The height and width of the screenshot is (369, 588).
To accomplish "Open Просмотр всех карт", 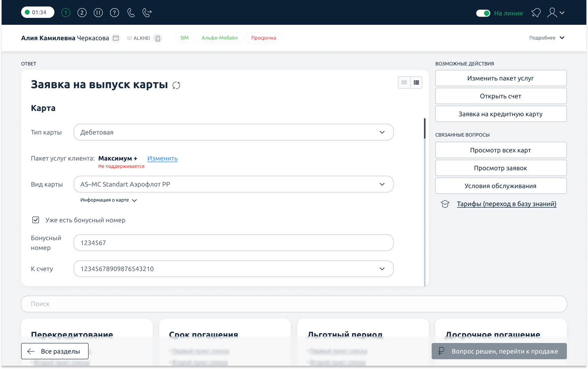I will pos(501,150).
